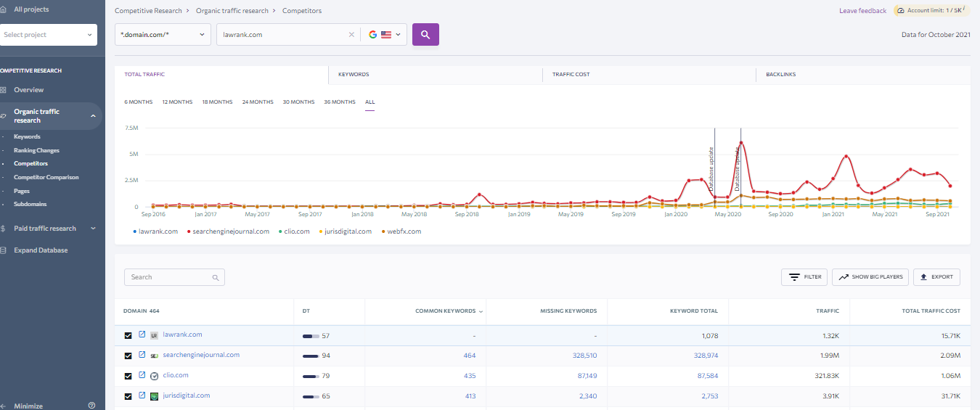Image resolution: width=980 pixels, height=410 pixels.
Task: Open 87,149 missing keywords for clio.com
Action: 586,376
